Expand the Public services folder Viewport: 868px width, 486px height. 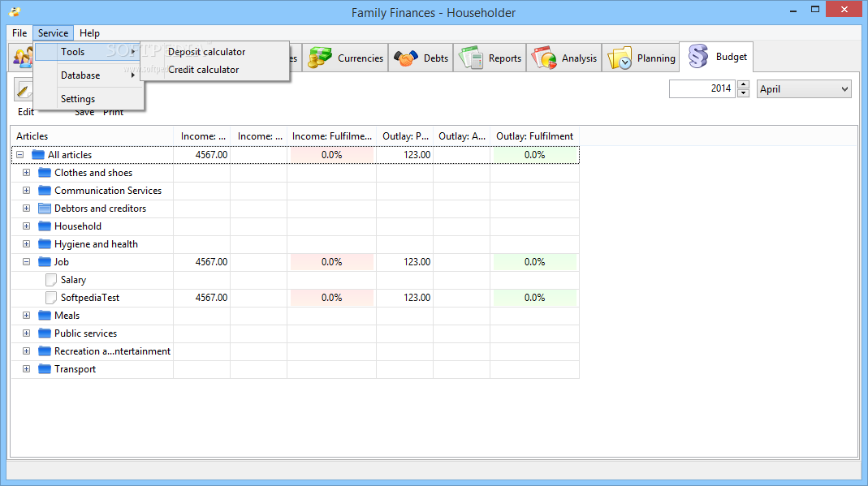point(26,333)
